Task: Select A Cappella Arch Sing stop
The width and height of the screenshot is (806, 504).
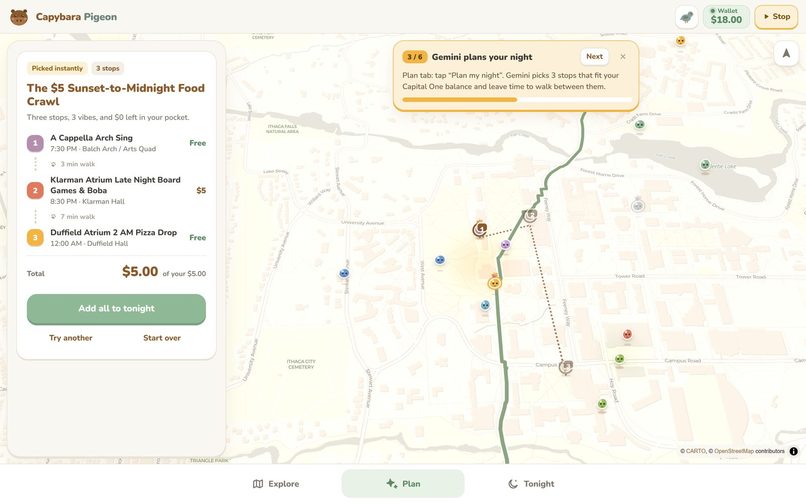Action: click(116, 143)
